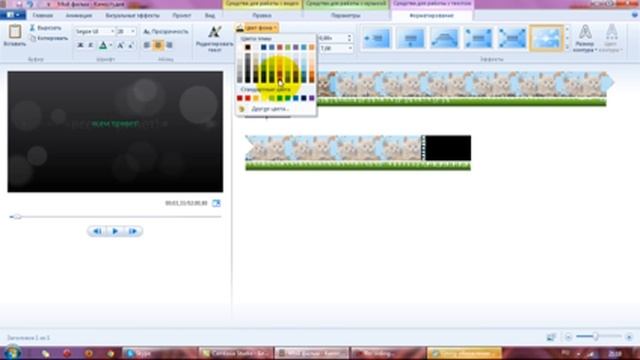Step to the previous frame

click(97, 231)
